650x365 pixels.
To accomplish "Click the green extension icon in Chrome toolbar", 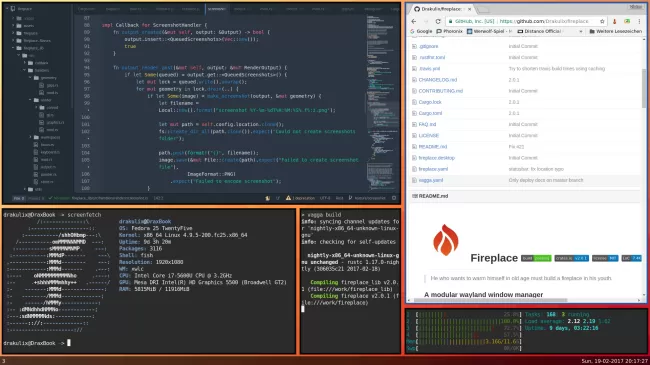I will click(x=627, y=21).
